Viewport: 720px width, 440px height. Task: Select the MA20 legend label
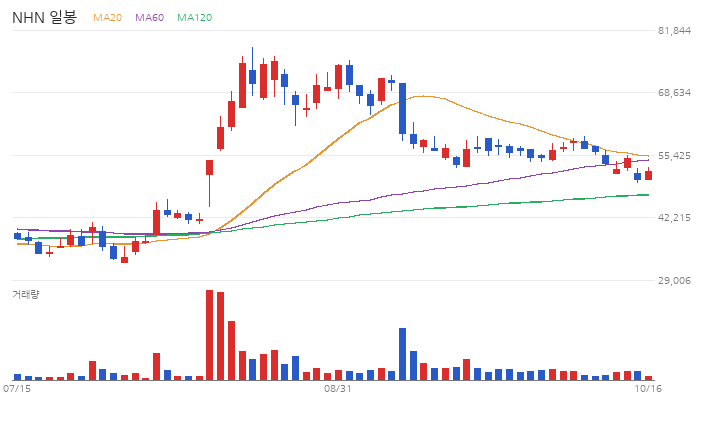click(x=107, y=17)
